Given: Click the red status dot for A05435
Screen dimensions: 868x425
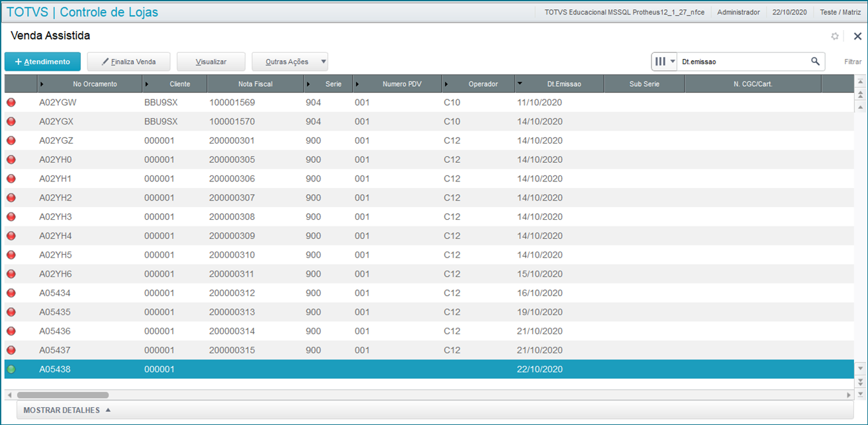Looking at the screenshot, I should coord(11,312).
